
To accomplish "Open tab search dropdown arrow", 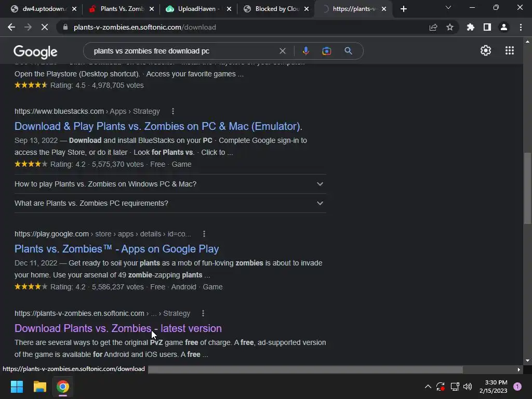I will click(x=448, y=7).
